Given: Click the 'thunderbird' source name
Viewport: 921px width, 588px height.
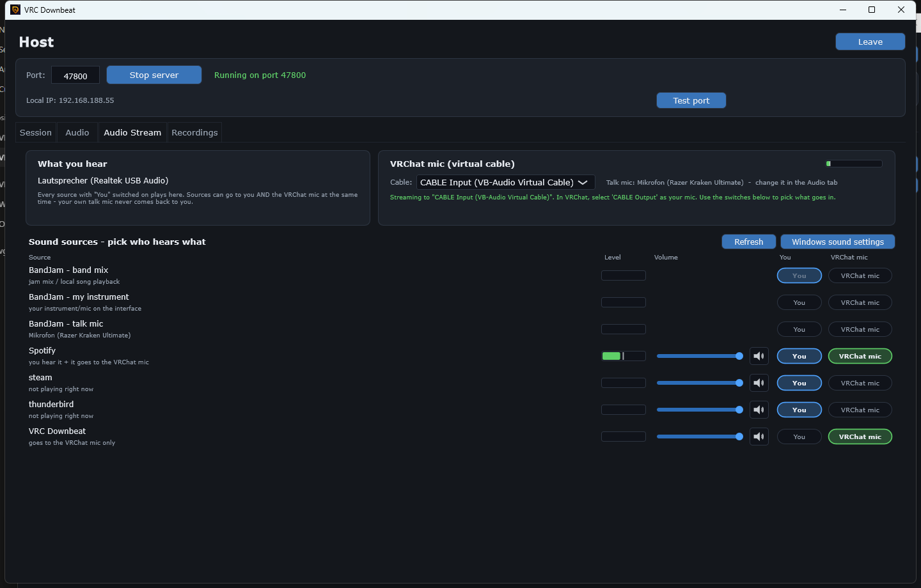Looking at the screenshot, I should point(51,405).
